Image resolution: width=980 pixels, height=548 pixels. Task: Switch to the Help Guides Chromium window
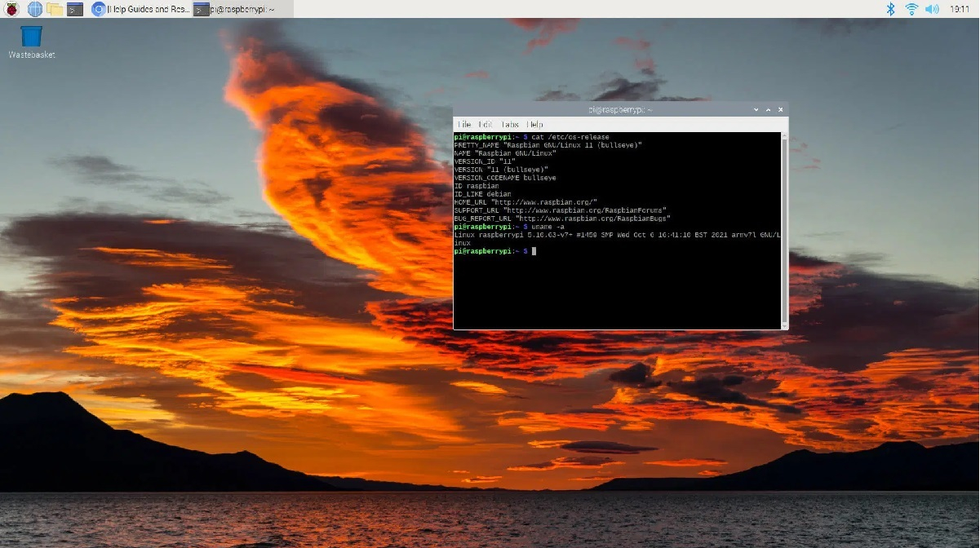point(141,9)
